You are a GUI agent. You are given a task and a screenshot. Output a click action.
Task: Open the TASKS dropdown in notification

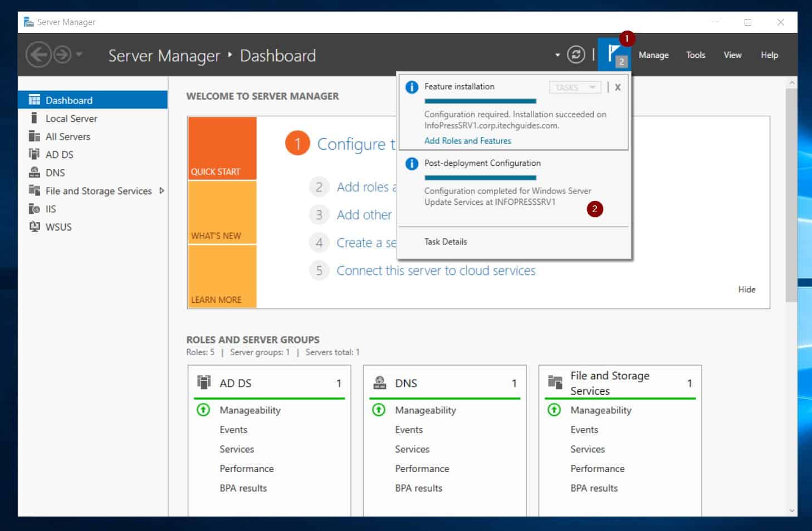tap(575, 87)
